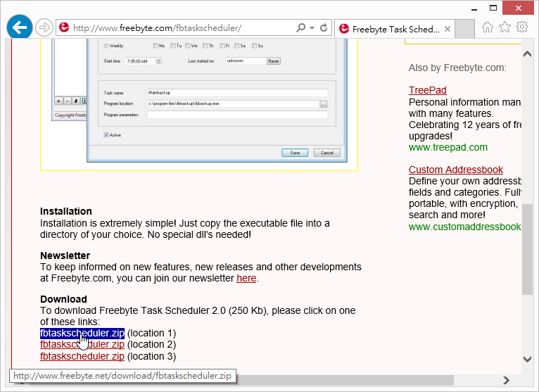Check the Mo weekday checkbox

156,46
